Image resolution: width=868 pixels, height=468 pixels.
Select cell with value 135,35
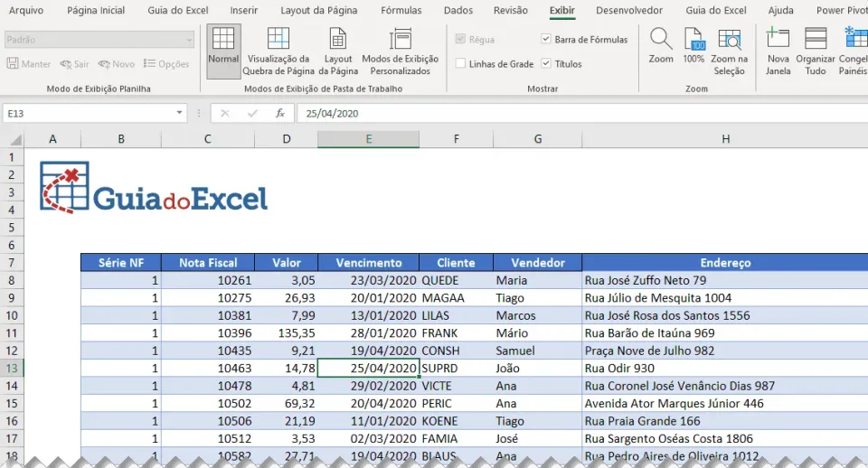pos(287,333)
